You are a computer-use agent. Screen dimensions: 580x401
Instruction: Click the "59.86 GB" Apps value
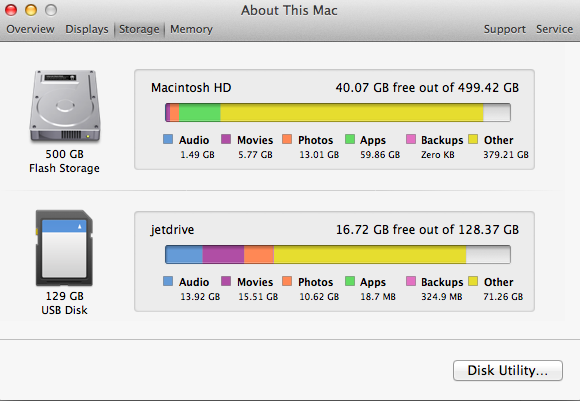point(380,155)
